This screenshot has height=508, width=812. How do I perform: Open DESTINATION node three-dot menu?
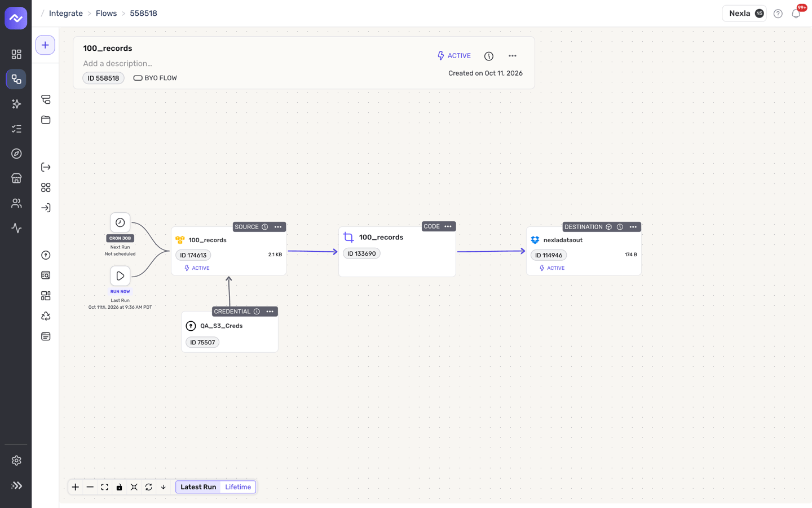tap(633, 227)
